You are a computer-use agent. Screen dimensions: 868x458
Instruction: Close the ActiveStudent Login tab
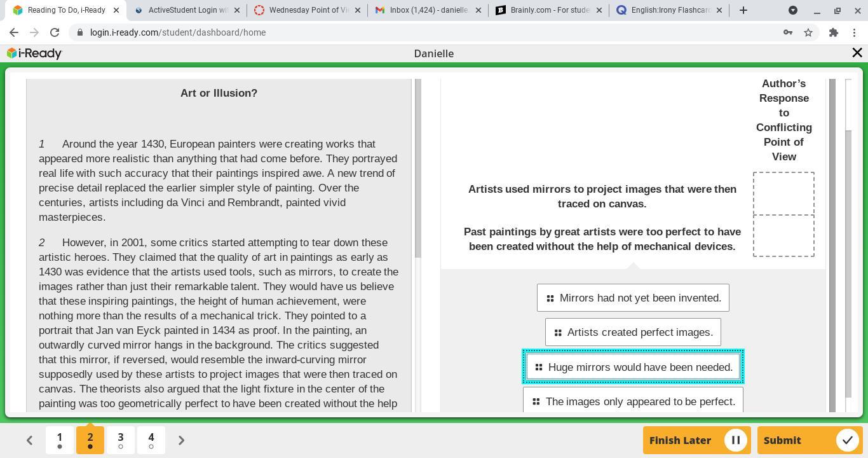tap(236, 10)
